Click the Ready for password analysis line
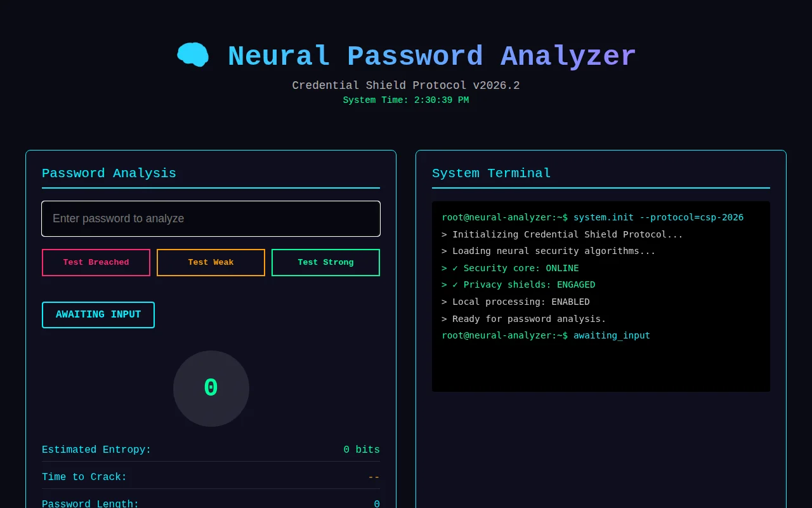The width and height of the screenshot is (812, 508). tap(524, 319)
